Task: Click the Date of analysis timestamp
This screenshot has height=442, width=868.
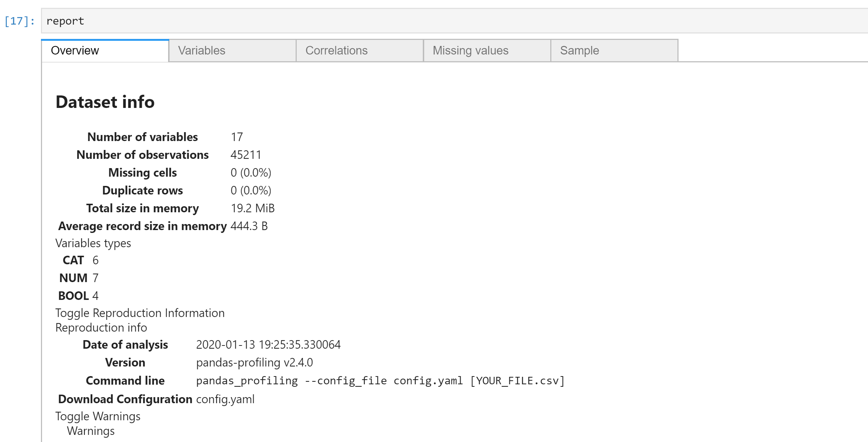Action: (x=269, y=344)
